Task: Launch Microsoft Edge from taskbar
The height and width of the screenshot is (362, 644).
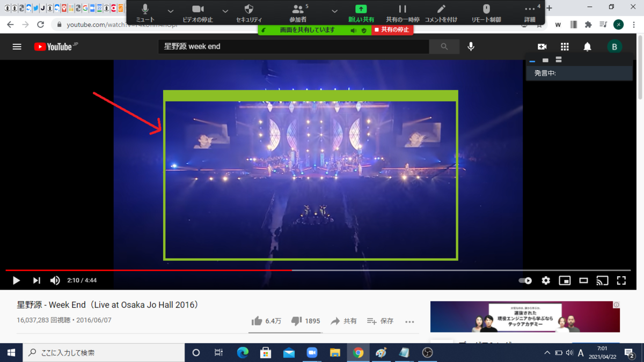Action: (x=243, y=352)
